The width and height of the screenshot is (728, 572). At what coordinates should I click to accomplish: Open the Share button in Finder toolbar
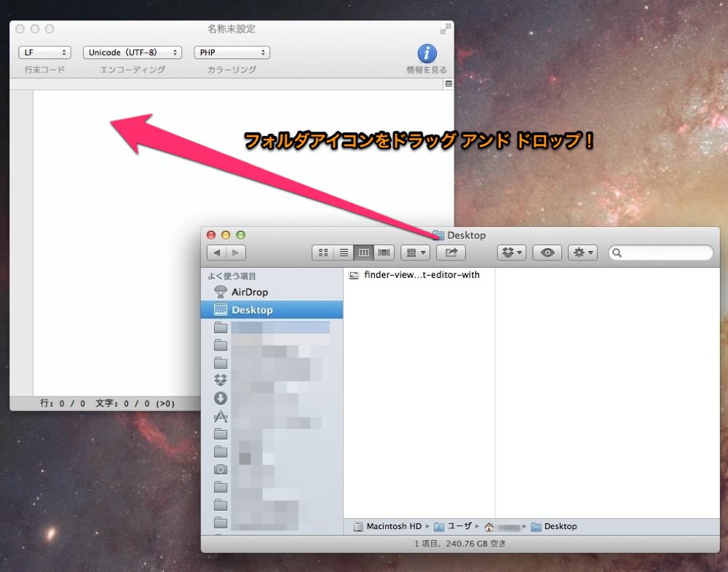[x=451, y=253]
